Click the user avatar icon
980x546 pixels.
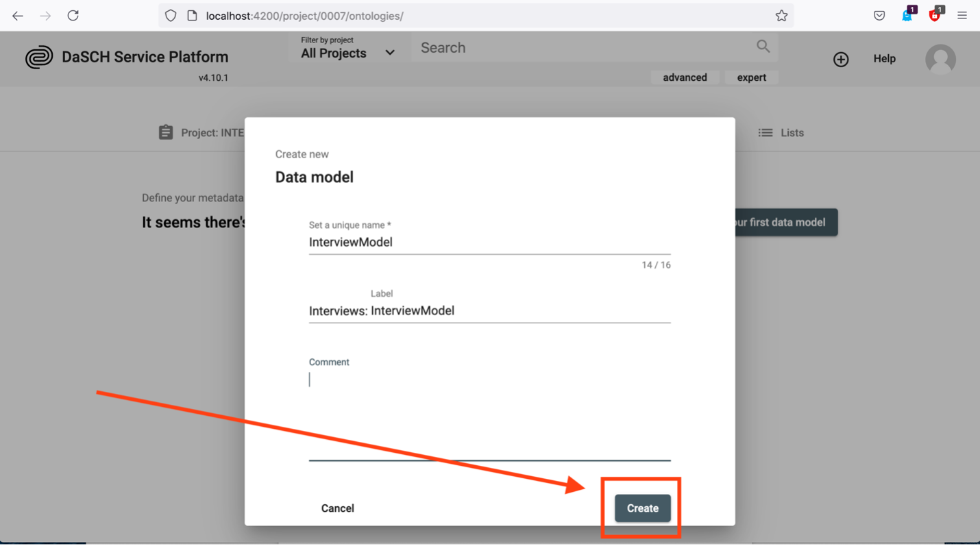tap(940, 59)
